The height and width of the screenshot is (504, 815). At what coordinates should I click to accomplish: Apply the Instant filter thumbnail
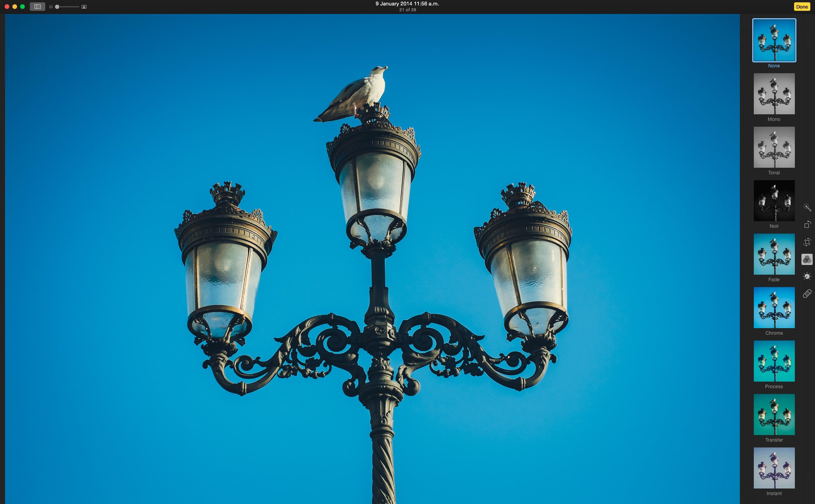(774, 468)
